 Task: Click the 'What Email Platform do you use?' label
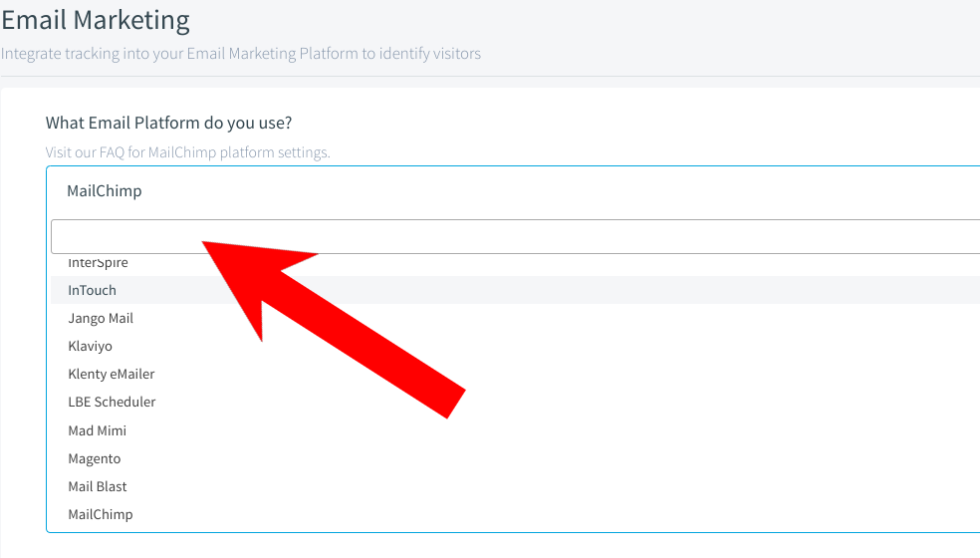[x=168, y=123]
